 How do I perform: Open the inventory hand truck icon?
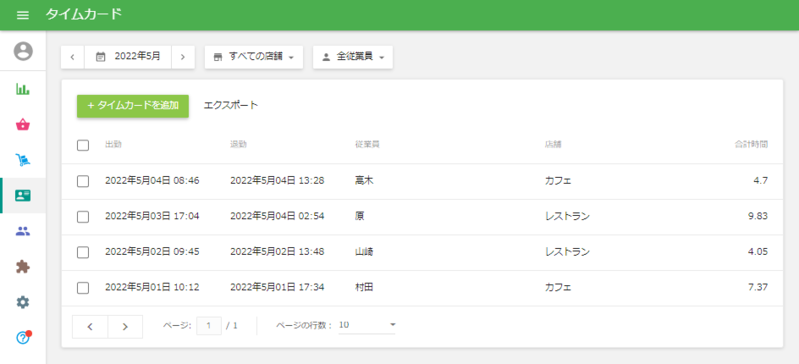tap(23, 160)
